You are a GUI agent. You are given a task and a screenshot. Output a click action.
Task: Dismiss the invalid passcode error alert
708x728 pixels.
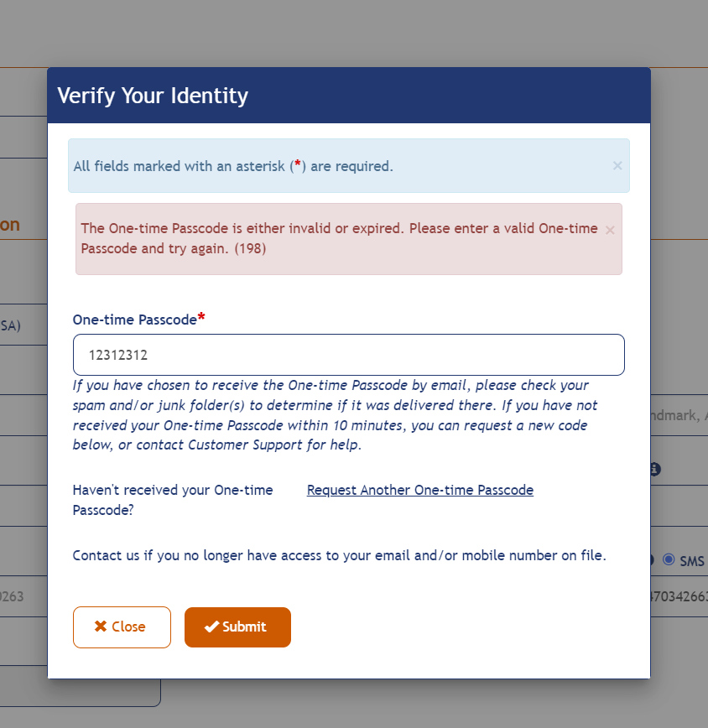click(610, 230)
